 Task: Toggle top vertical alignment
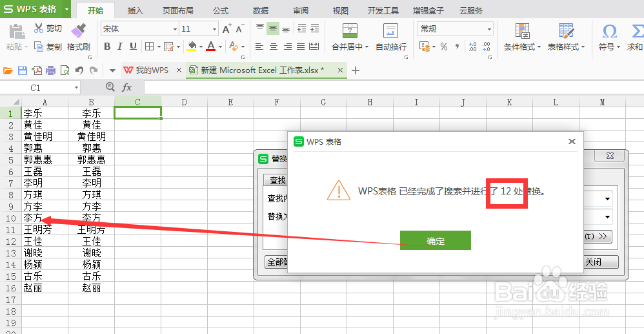pyautogui.click(x=259, y=28)
